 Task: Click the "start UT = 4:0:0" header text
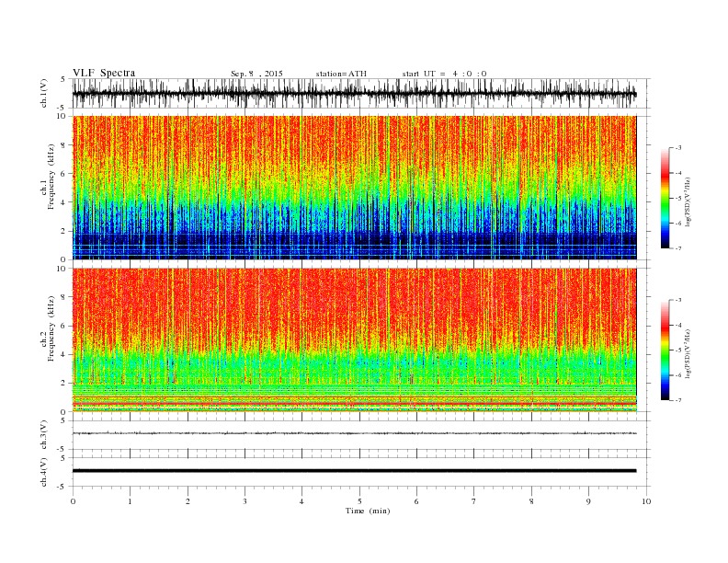click(444, 74)
